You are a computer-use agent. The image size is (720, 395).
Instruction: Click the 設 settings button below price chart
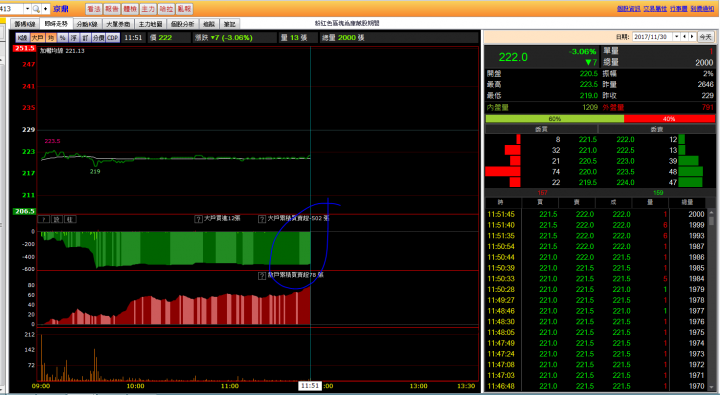(x=57, y=220)
